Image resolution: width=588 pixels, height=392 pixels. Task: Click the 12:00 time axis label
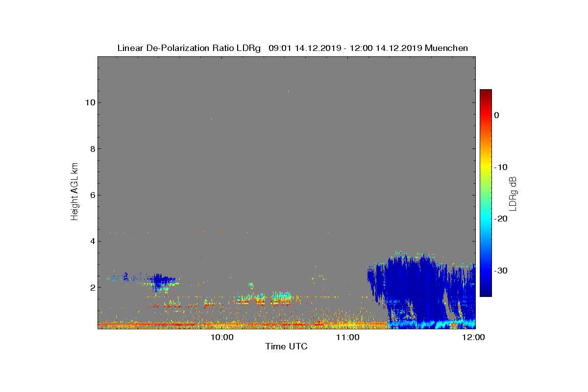[x=474, y=337]
